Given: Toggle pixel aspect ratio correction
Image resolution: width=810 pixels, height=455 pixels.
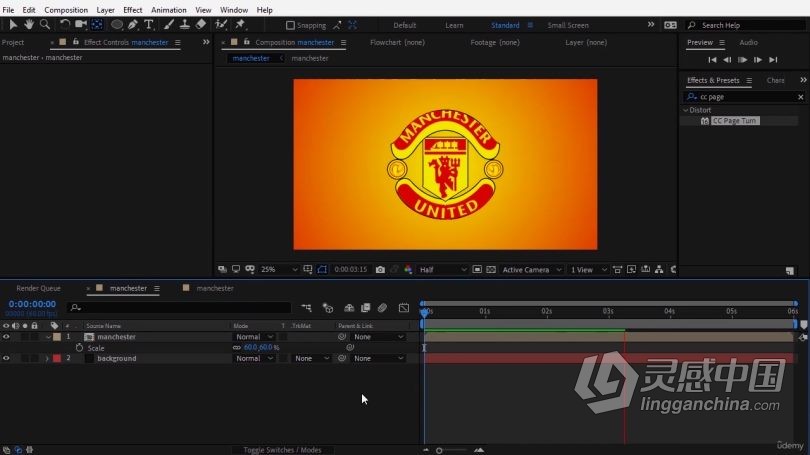Looking at the screenshot, I should (617, 270).
